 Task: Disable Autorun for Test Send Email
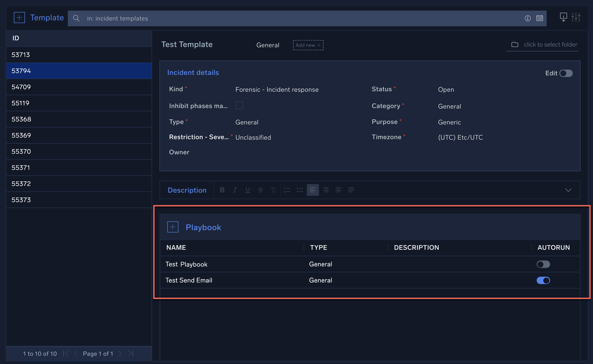543,280
